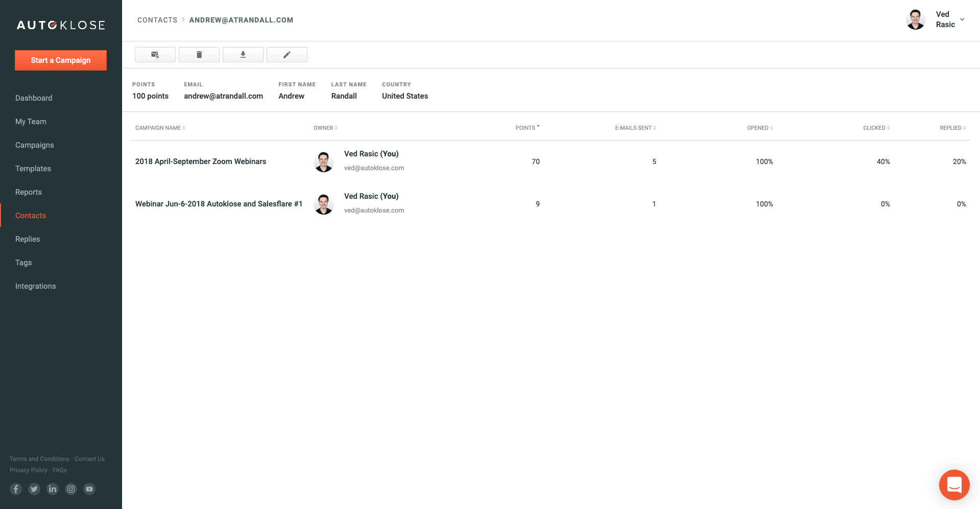Open the YouTube social icon
Viewport: 980px width, 509px height.
point(89,489)
